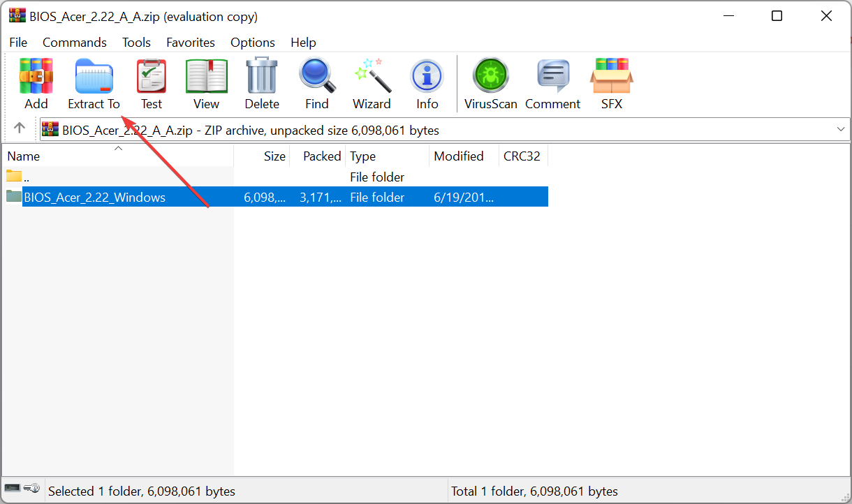Open the Help menu
This screenshot has width=852, height=504.
[303, 43]
